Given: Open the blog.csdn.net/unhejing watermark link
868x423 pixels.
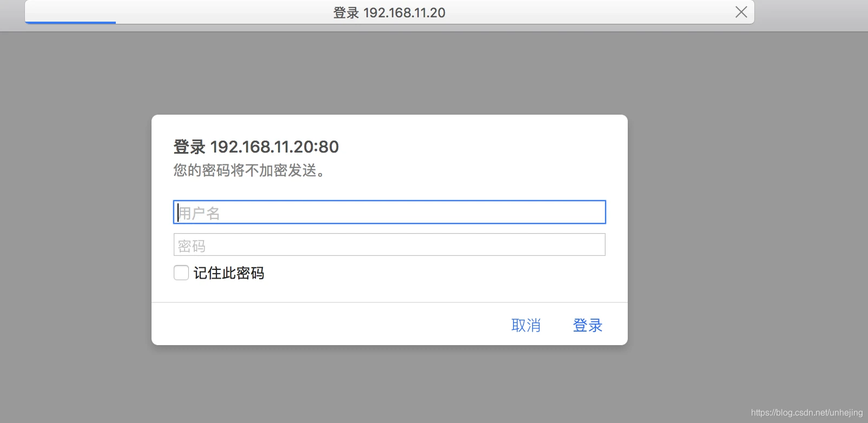Looking at the screenshot, I should click(x=807, y=413).
